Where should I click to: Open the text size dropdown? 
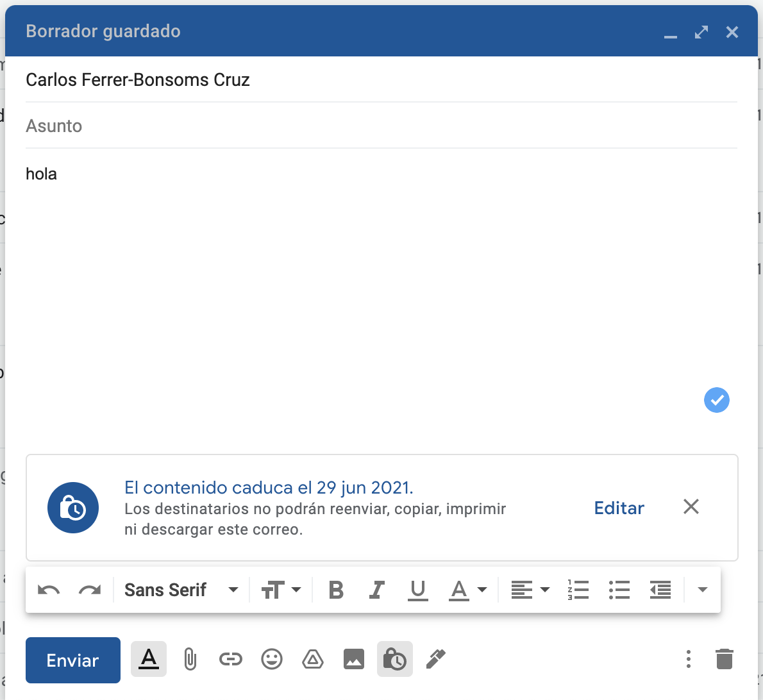pos(281,590)
